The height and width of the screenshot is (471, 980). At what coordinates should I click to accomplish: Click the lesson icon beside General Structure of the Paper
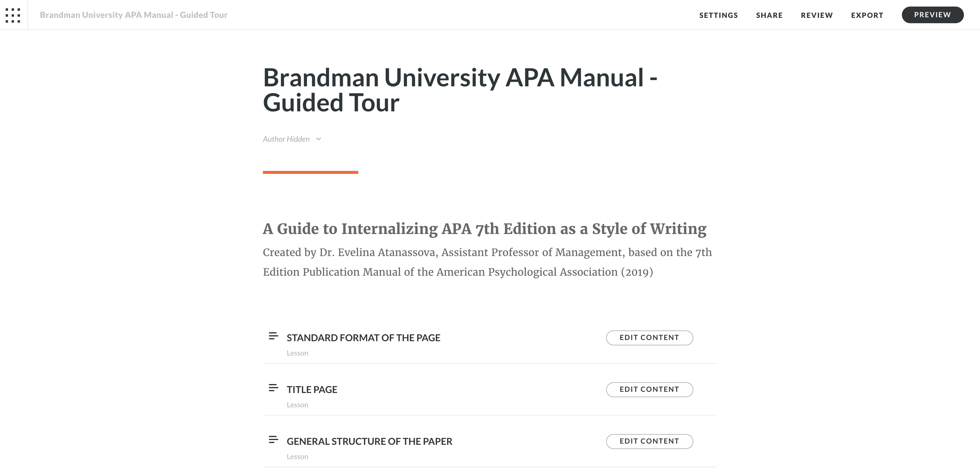(x=273, y=439)
